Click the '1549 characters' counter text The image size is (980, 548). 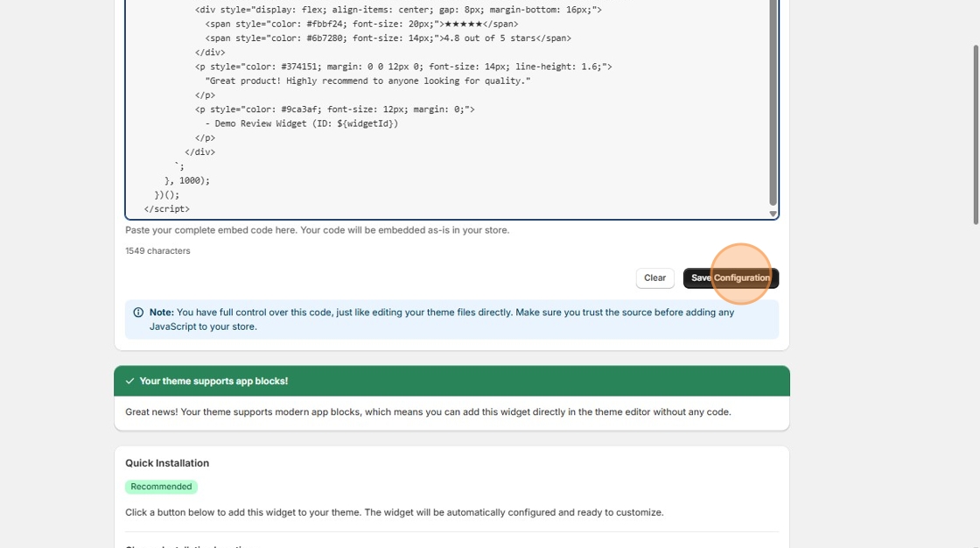click(x=157, y=251)
